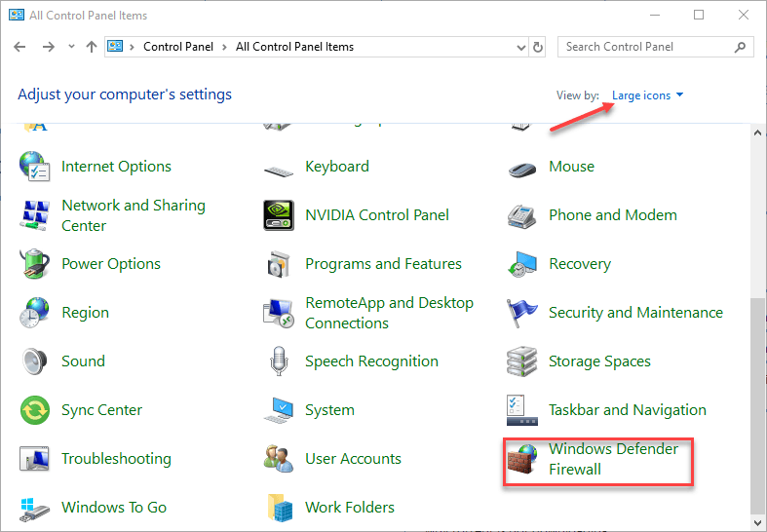Viewport: 767px width, 532px height.
Task: Open the Internet Options globe icon
Action: coord(34,167)
